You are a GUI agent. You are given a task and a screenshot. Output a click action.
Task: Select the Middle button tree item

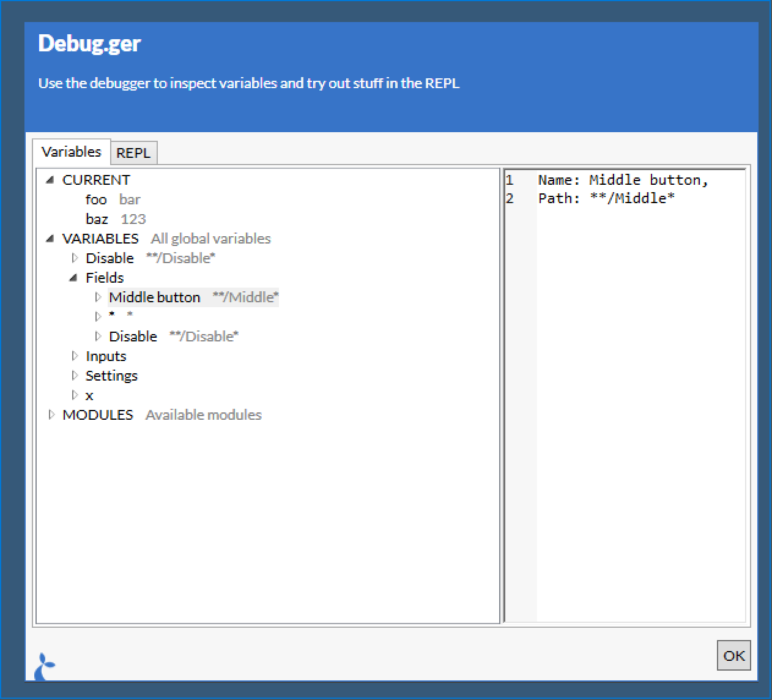(155, 297)
